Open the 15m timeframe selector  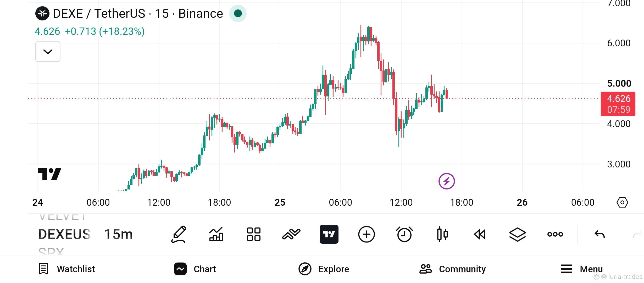point(119,234)
